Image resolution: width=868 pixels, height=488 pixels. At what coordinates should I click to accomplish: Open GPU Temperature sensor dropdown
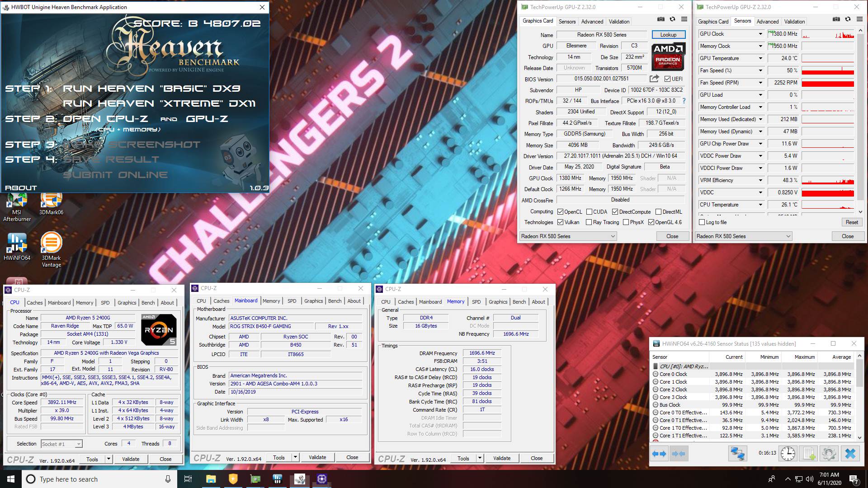(x=760, y=58)
